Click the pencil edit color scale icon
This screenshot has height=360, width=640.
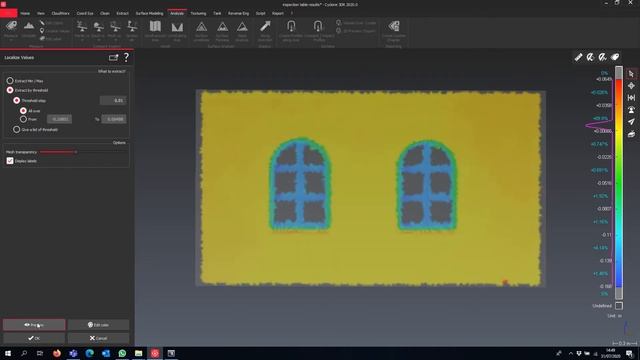(578, 57)
